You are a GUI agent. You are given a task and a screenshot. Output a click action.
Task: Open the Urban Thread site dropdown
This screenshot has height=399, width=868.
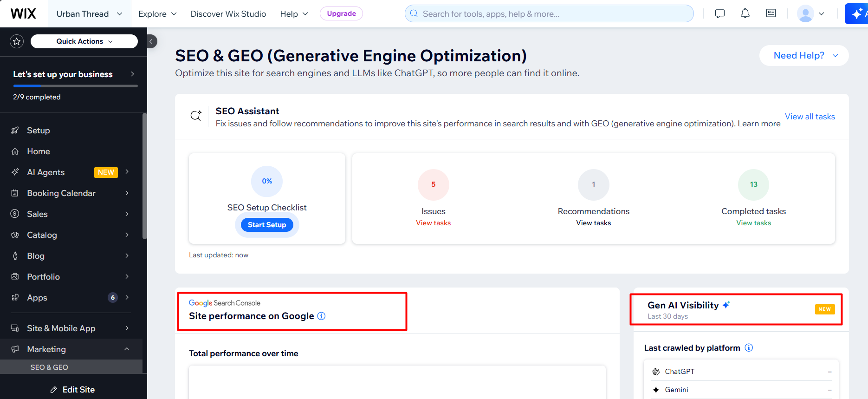pos(89,13)
